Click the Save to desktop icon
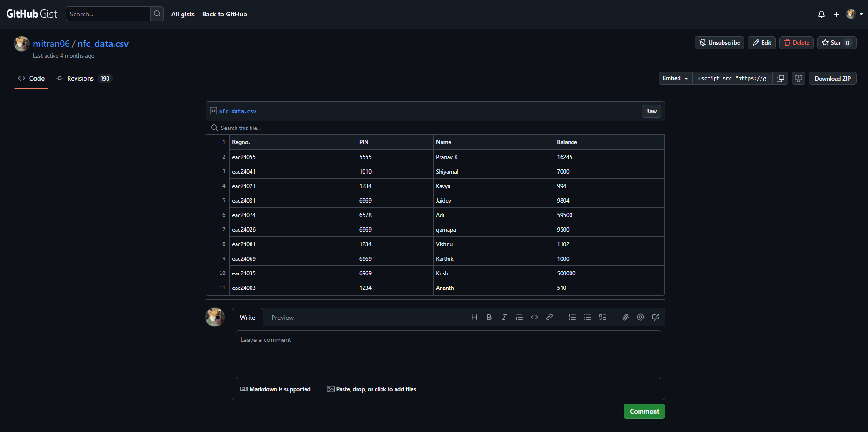Viewport: 868px width, 432px height. (798, 78)
